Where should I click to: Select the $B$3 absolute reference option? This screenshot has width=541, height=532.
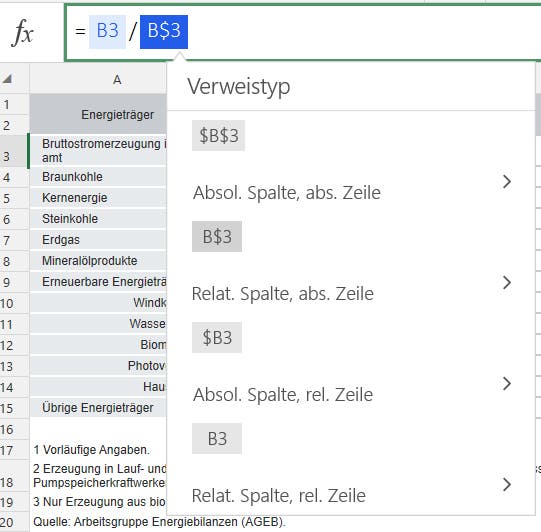[218, 135]
